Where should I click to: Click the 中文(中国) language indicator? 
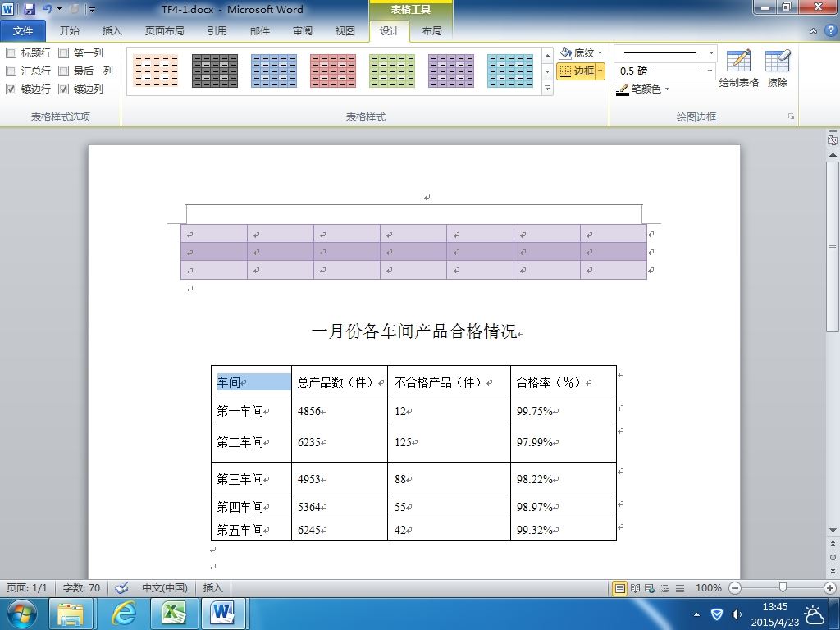[164, 587]
